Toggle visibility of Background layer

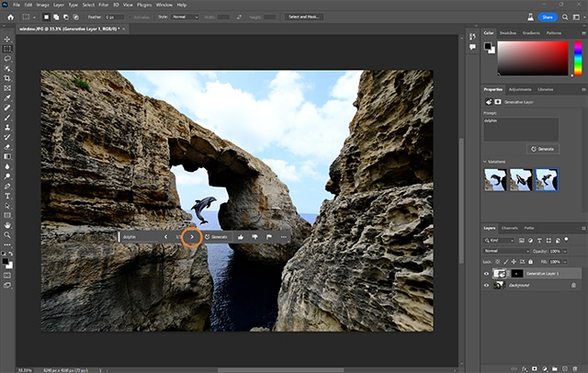[x=487, y=286]
